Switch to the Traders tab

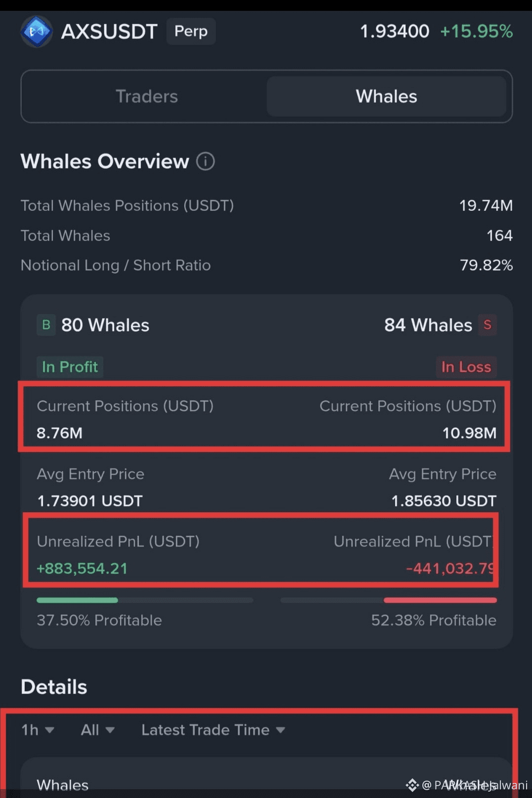tap(146, 96)
